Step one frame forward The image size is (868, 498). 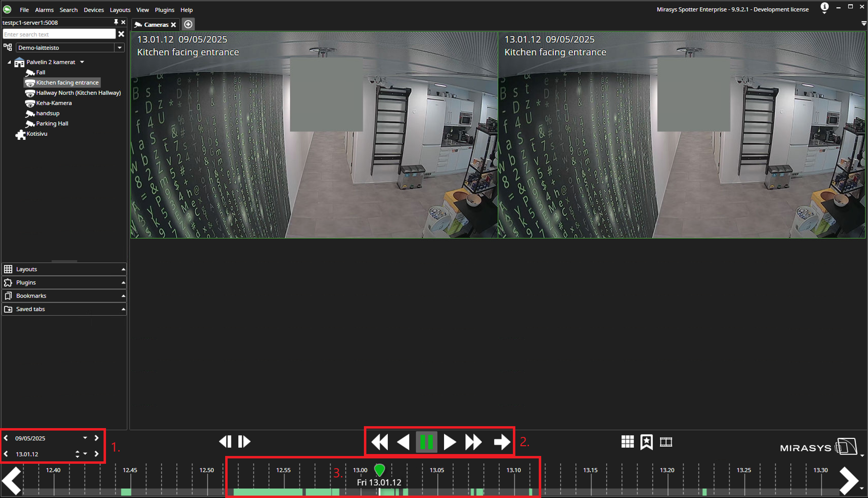click(244, 441)
